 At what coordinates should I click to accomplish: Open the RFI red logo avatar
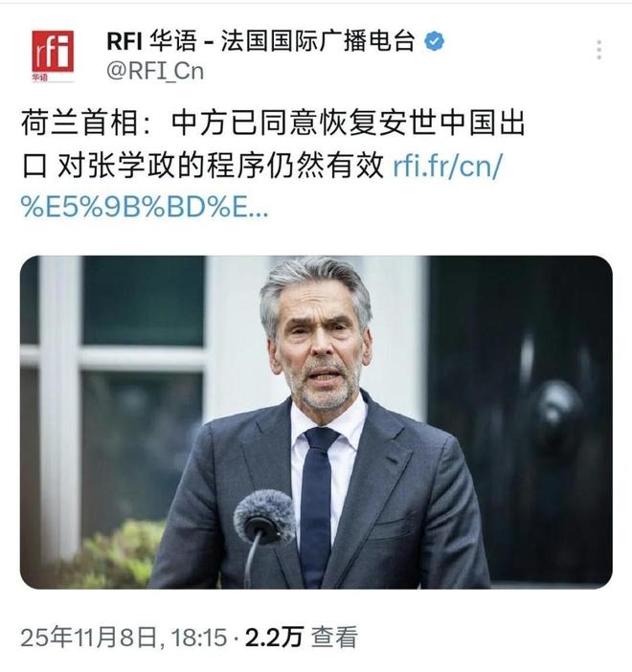53,56
